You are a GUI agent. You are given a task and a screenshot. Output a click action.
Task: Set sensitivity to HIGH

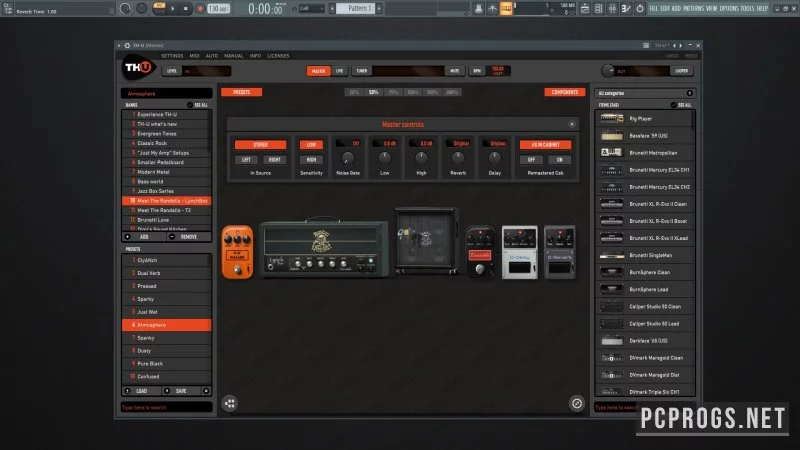tap(311, 160)
